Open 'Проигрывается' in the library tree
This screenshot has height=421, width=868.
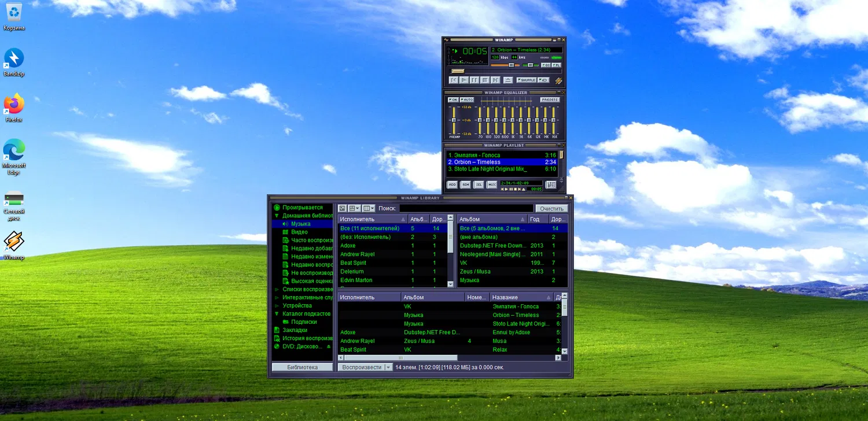303,208
